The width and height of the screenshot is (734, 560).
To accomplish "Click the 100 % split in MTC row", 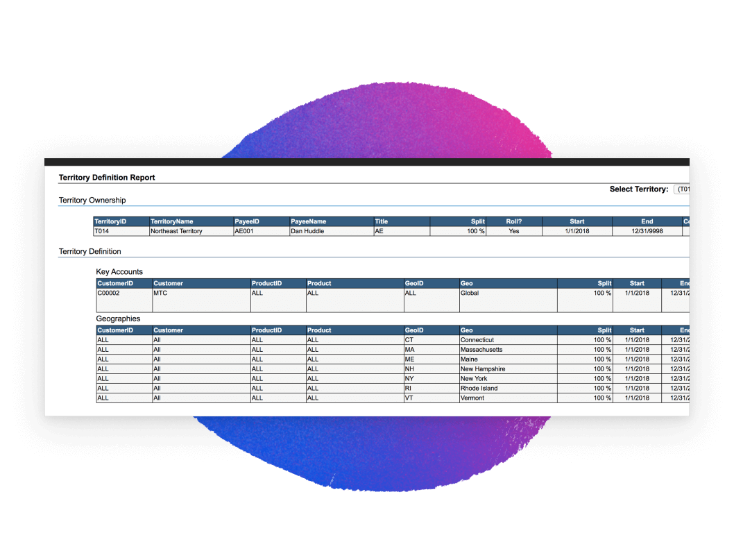I will click(x=585, y=300).
